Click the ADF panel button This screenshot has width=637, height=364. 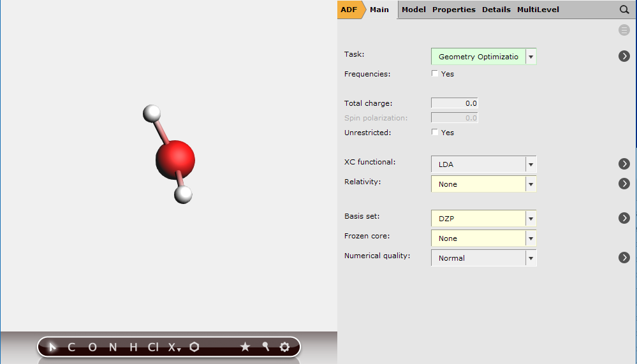(349, 10)
